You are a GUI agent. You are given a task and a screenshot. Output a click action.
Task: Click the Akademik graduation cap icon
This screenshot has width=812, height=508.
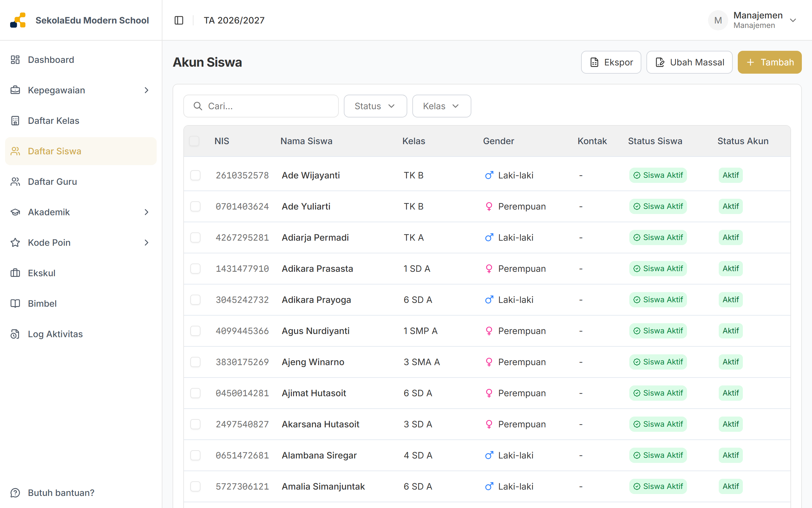point(15,212)
